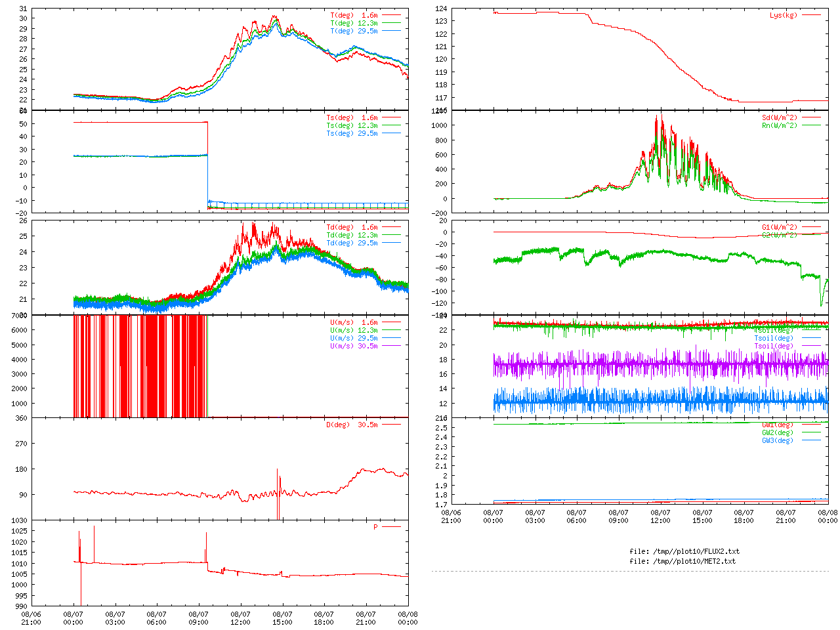Select the purple U(m/s) 30.5m legend entry

354,346
